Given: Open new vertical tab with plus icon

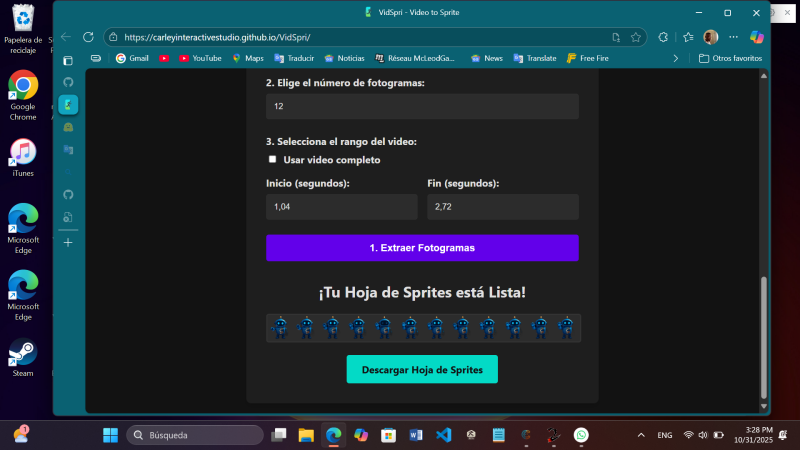Looking at the screenshot, I should [x=68, y=242].
